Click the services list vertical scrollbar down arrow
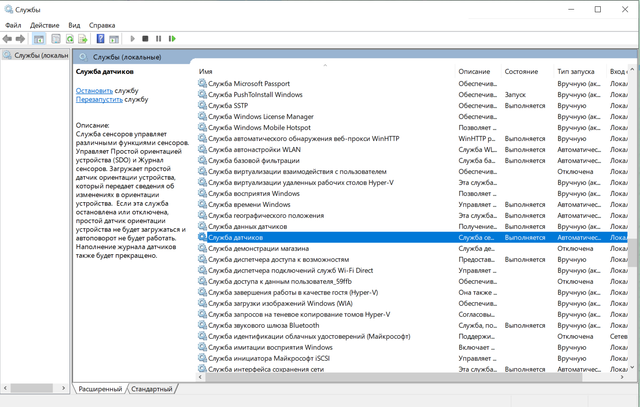Screen dimensions: 640x407 coord(632,367)
